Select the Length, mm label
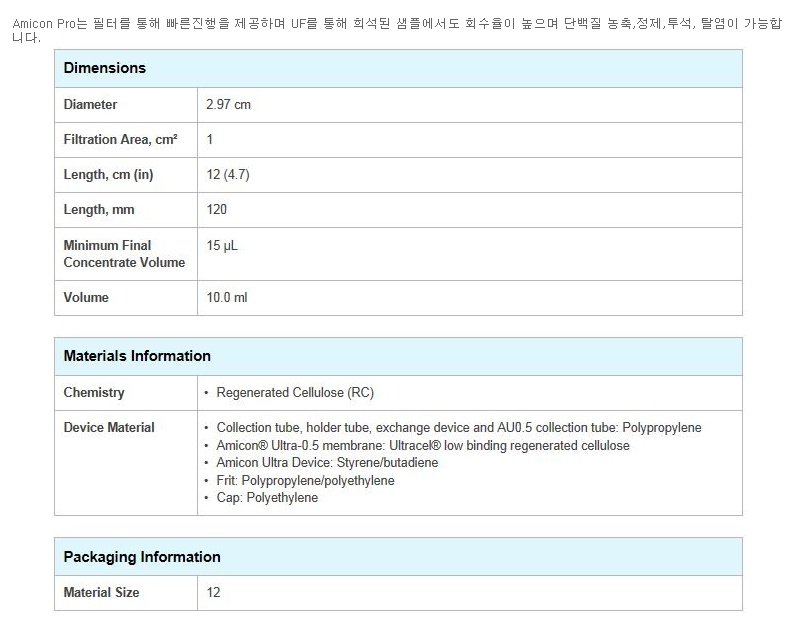The width and height of the screenshot is (795, 631). [99, 210]
